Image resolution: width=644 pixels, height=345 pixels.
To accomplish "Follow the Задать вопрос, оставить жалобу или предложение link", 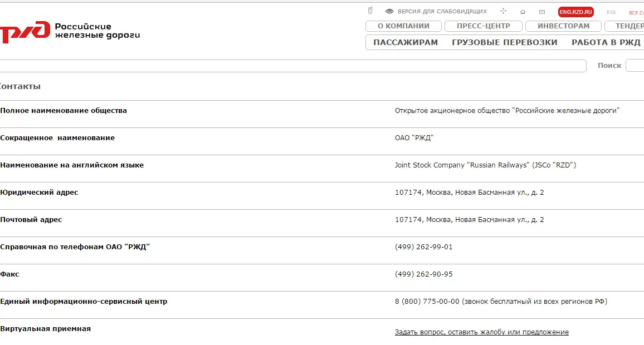I will pyautogui.click(x=482, y=332).
